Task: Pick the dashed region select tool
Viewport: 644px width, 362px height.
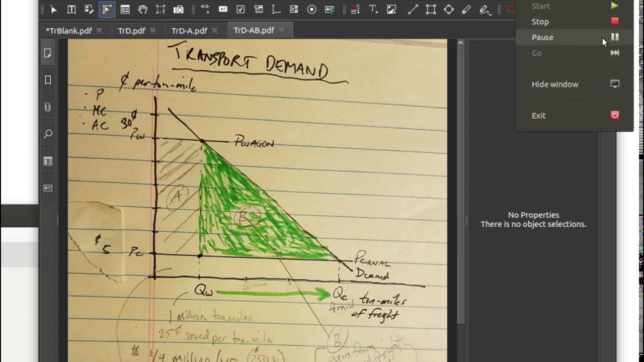Action: tap(160, 10)
